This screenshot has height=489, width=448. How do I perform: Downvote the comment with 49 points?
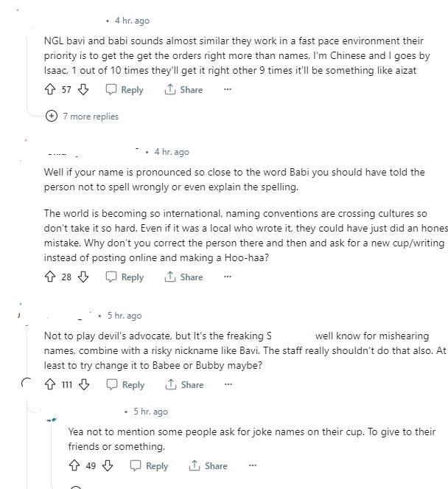pos(108,466)
